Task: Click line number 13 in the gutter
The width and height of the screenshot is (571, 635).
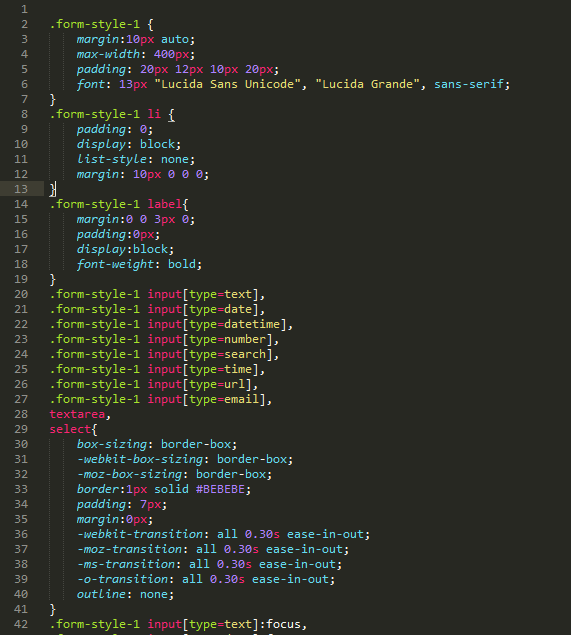Action: pos(21,189)
